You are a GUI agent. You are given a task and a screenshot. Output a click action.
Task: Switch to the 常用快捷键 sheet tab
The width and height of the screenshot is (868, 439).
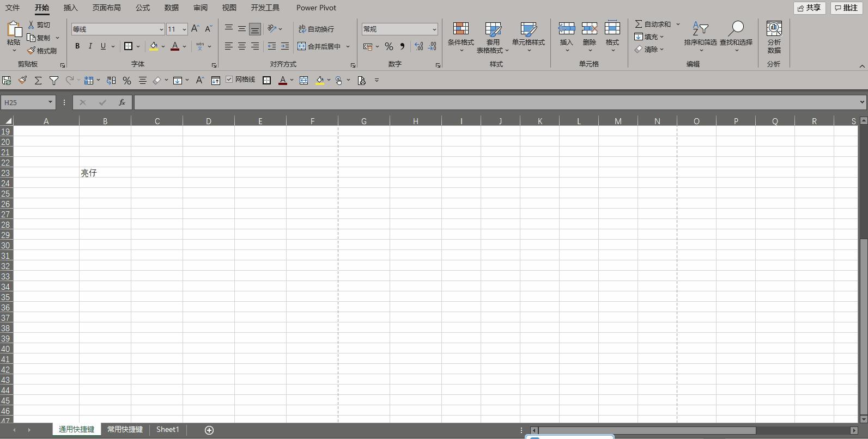point(125,429)
